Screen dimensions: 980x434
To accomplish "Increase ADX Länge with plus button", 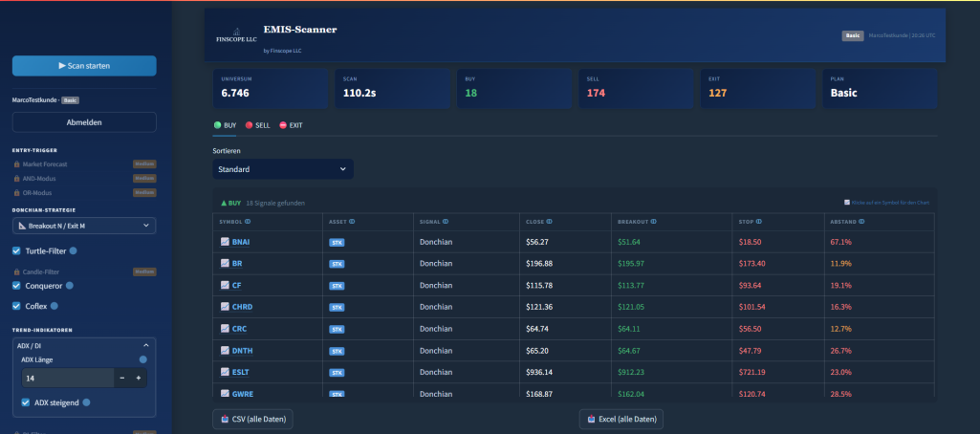I will [139, 379].
